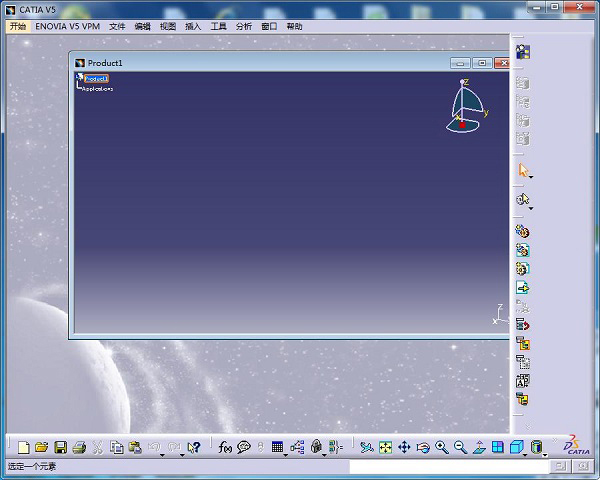
Task: Open the 编辑 menu
Action: (x=142, y=26)
